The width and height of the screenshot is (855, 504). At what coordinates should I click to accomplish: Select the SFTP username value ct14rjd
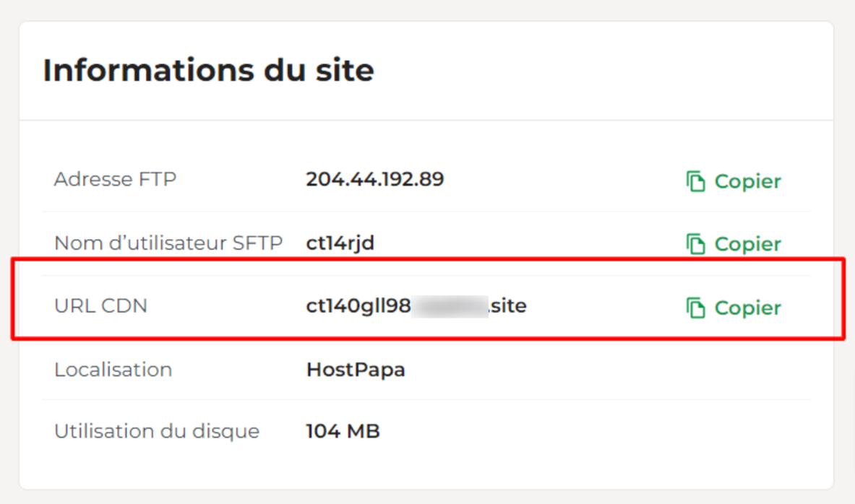coord(340,243)
